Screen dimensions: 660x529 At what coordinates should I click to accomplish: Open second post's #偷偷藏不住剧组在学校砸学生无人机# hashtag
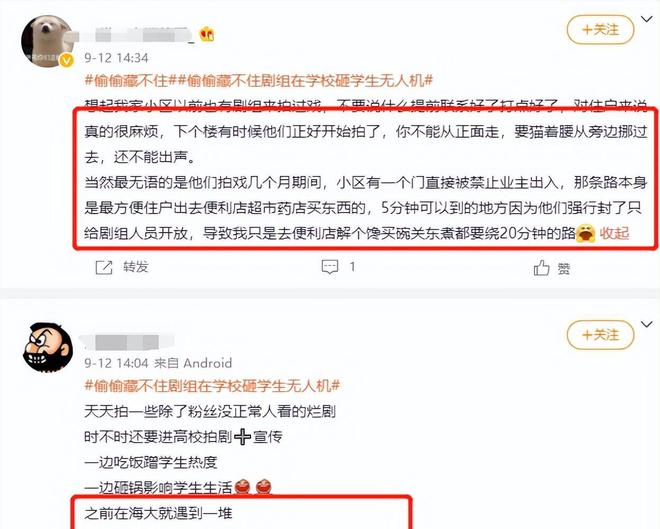(212, 385)
